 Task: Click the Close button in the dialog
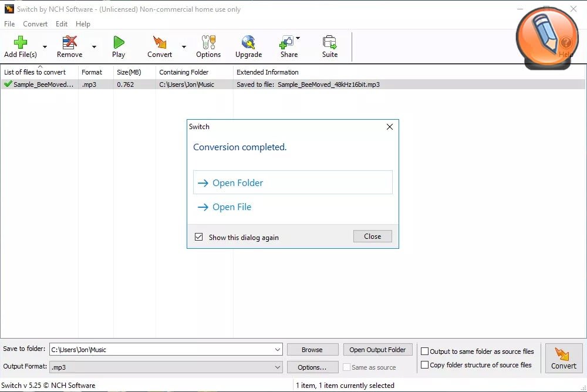pos(373,236)
